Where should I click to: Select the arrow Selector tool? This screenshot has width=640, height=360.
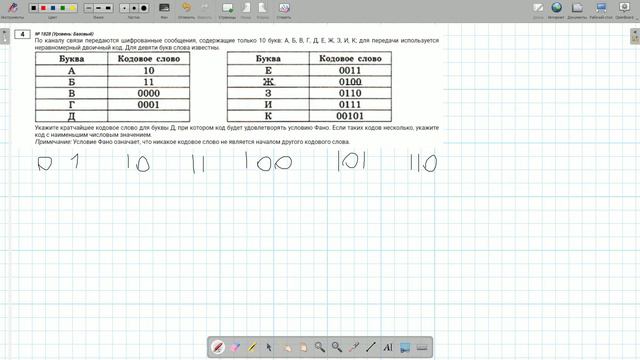coord(269,347)
